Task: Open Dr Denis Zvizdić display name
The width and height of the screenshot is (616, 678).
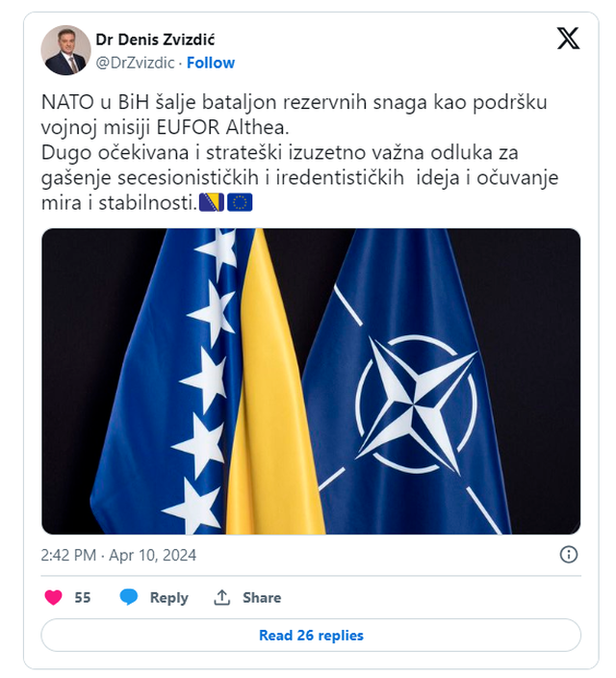Action: pos(155,39)
